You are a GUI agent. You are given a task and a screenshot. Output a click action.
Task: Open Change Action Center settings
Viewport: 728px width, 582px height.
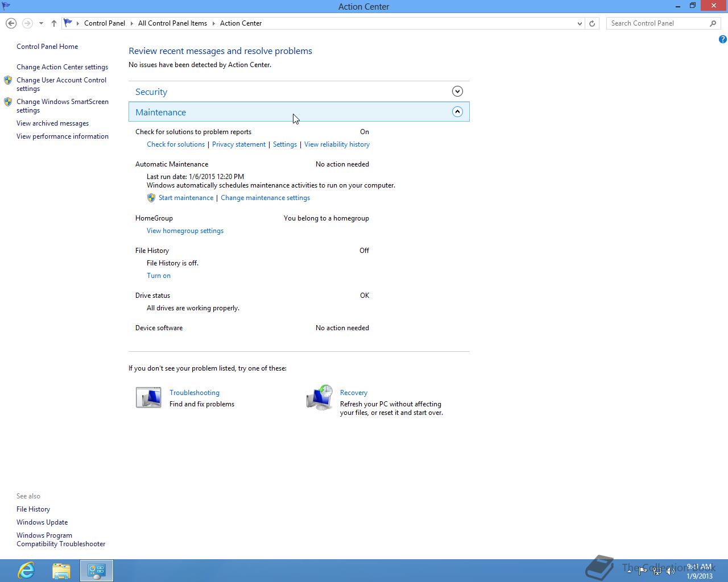[62, 67]
